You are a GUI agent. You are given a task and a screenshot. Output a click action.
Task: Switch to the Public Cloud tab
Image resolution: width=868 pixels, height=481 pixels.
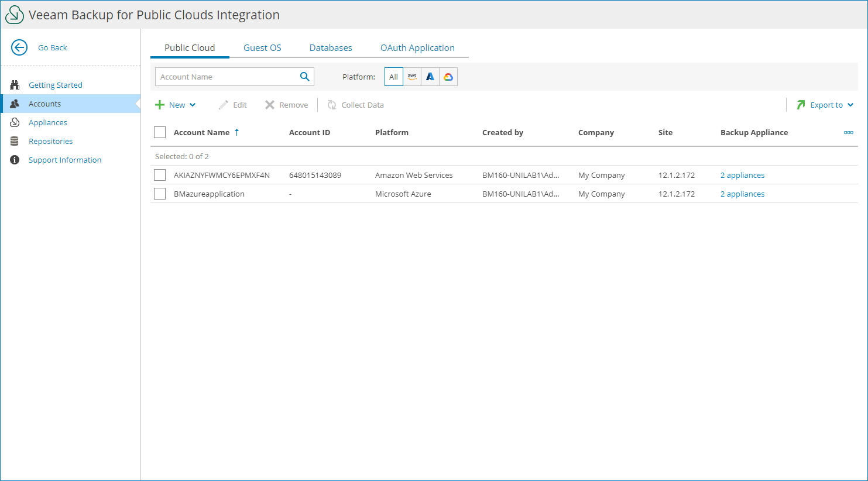[x=190, y=48]
